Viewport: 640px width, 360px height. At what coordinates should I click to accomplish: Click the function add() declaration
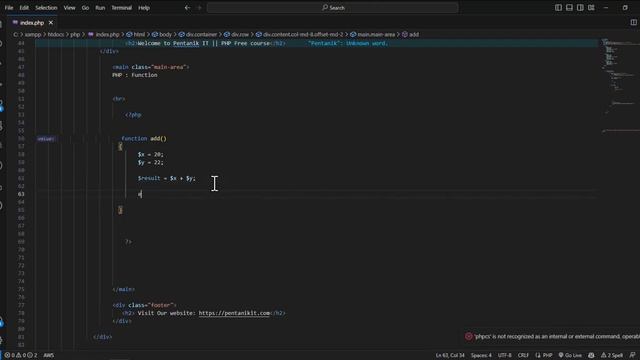click(x=144, y=138)
